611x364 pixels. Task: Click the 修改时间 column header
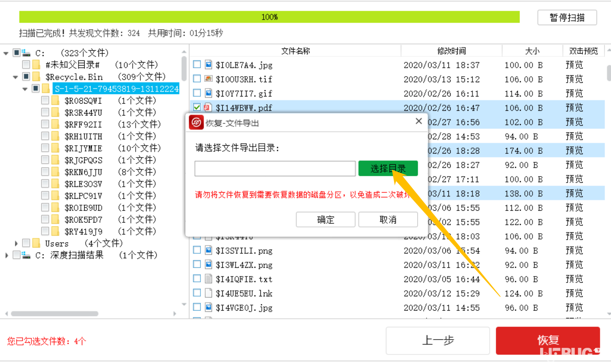click(x=450, y=50)
